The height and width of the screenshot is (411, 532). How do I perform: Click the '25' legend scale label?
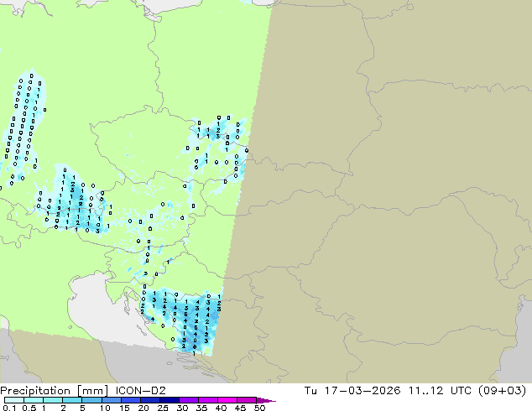pyautogui.click(x=163, y=408)
